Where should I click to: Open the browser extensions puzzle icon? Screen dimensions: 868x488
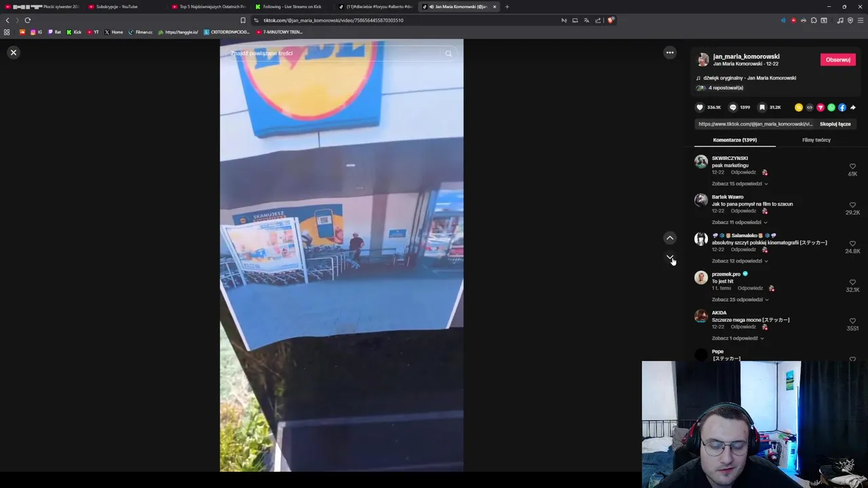click(x=814, y=20)
